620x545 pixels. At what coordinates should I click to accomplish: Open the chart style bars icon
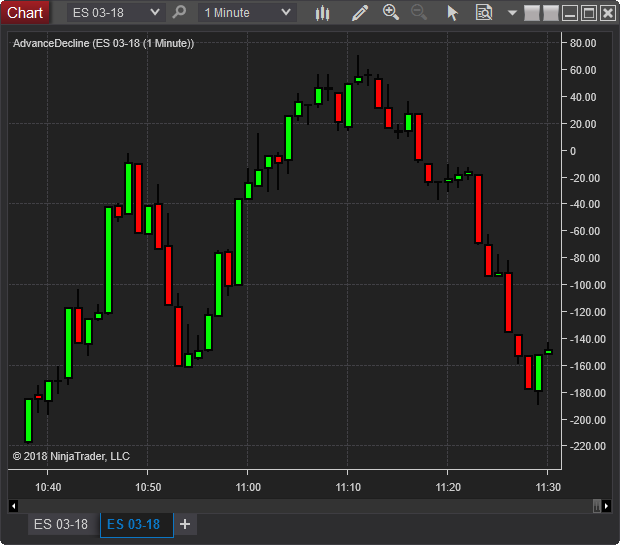[322, 13]
